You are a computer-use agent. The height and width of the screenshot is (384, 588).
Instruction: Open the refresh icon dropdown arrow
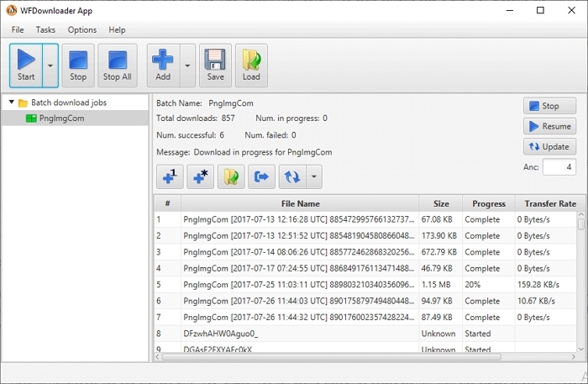[x=314, y=176]
